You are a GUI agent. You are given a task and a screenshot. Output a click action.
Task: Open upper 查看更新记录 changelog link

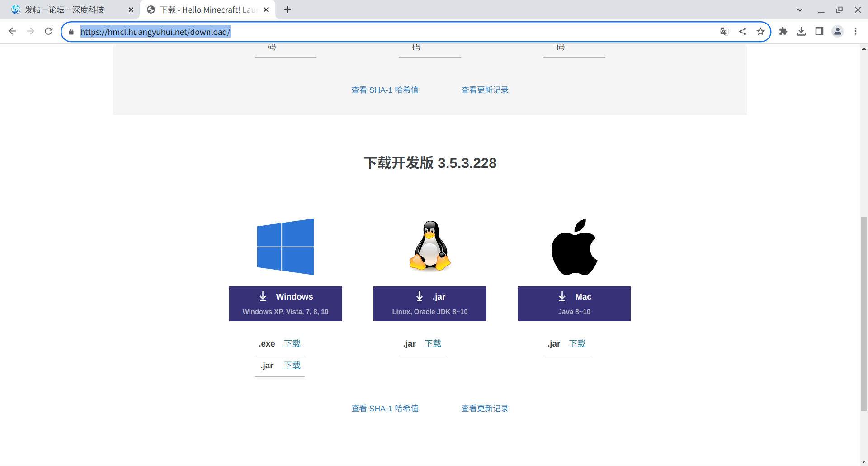coord(485,90)
